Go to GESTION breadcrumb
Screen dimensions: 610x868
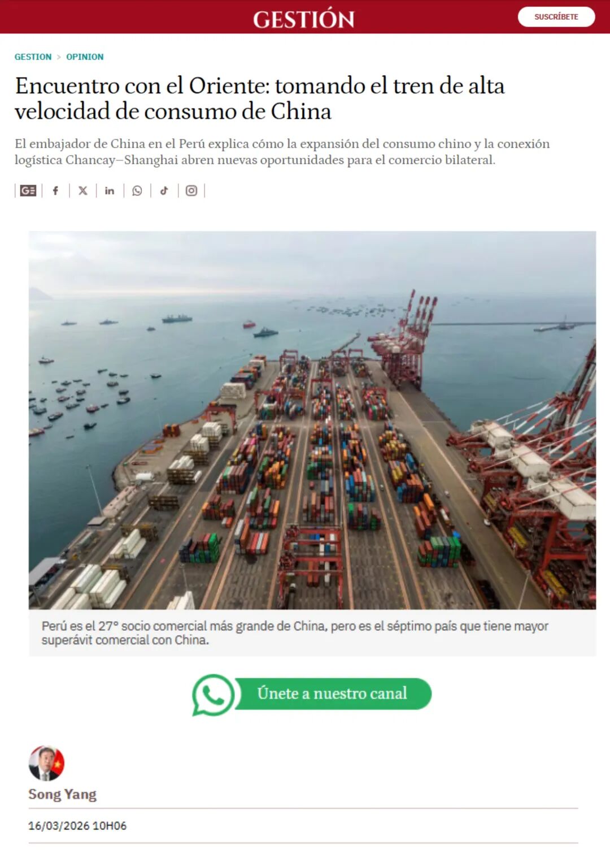33,57
